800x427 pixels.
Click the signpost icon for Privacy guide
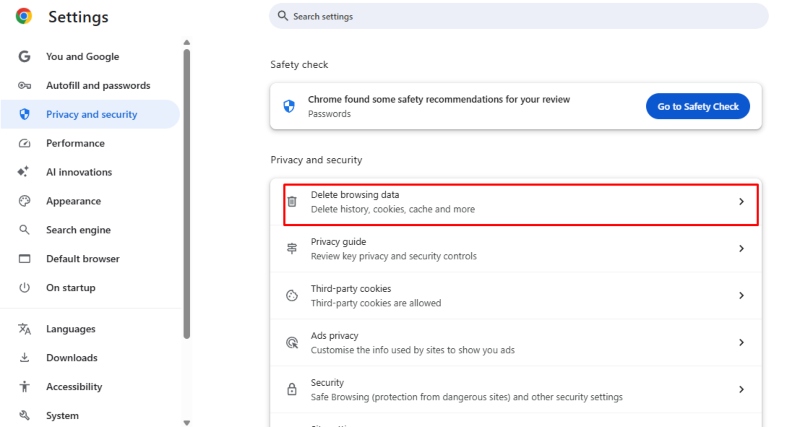click(292, 248)
